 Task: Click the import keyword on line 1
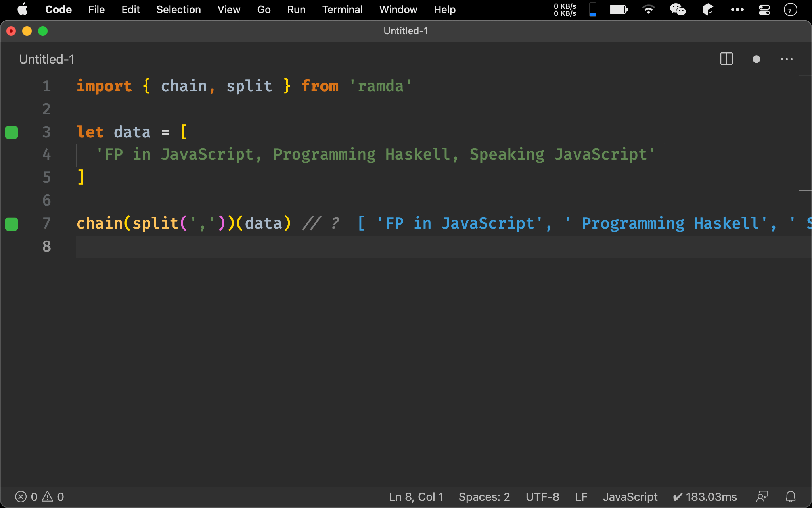click(104, 86)
